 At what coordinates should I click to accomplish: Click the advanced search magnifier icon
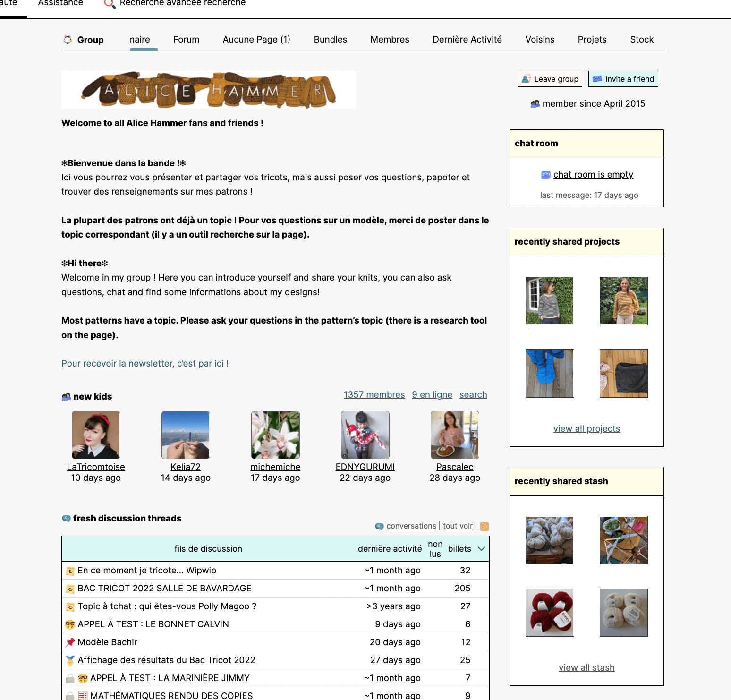coord(110,4)
